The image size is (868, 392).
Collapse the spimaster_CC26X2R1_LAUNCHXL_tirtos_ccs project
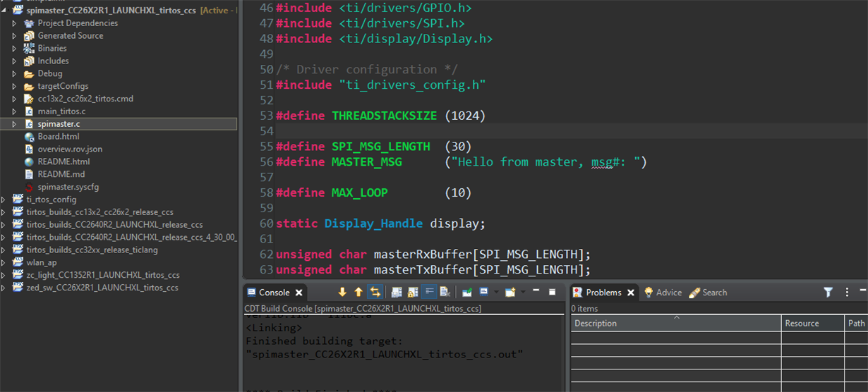click(4, 11)
